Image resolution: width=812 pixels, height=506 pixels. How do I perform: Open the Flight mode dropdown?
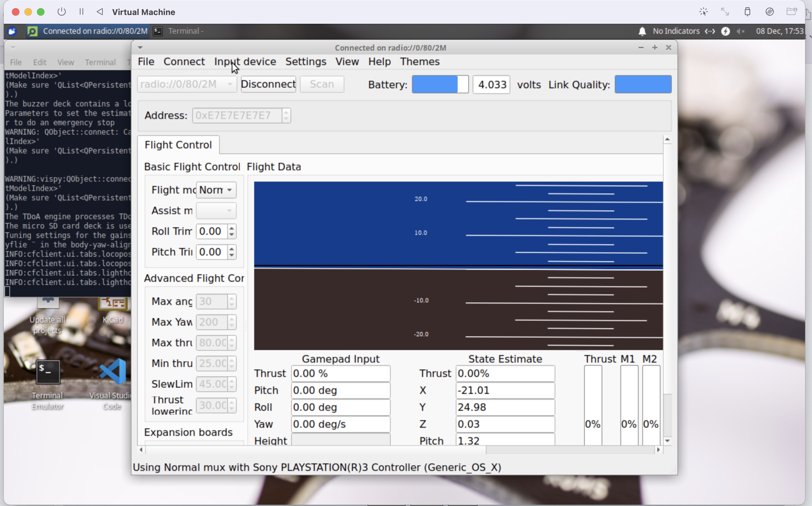(x=216, y=190)
